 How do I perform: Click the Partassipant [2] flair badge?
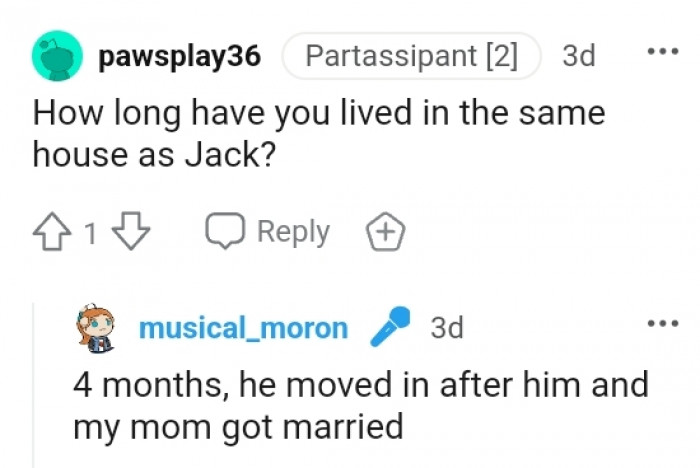tap(411, 56)
